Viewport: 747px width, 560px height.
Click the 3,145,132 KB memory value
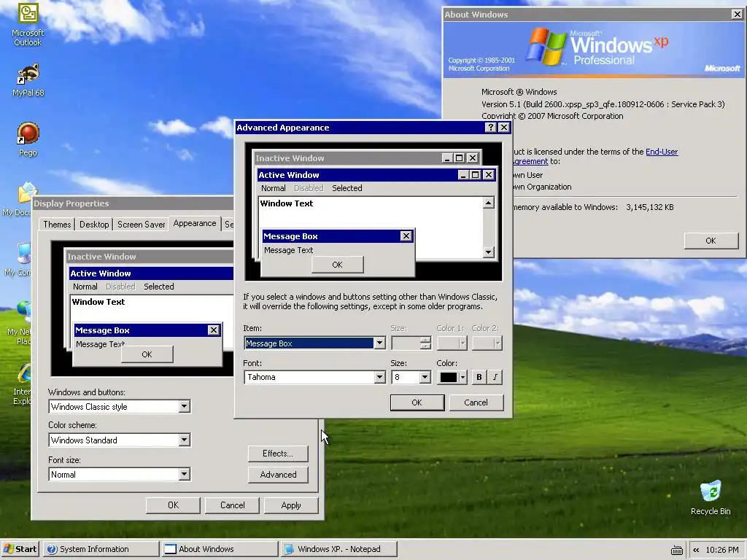pyautogui.click(x=650, y=207)
